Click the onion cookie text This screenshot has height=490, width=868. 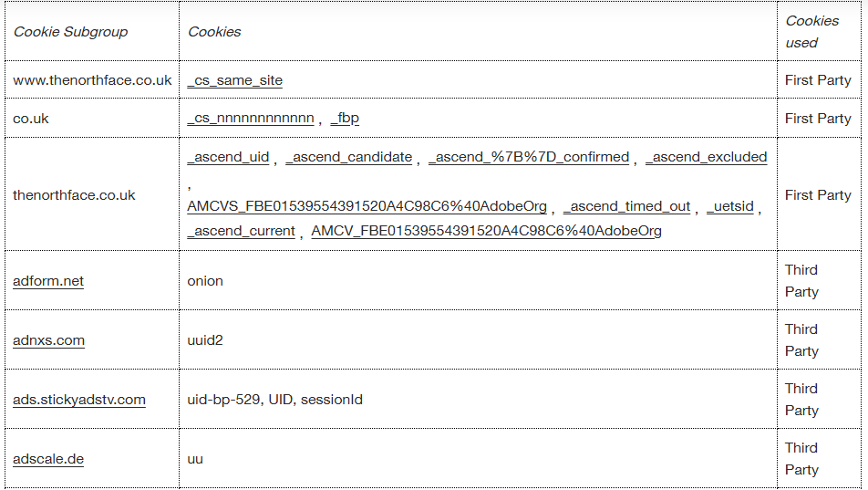pos(205,281)
